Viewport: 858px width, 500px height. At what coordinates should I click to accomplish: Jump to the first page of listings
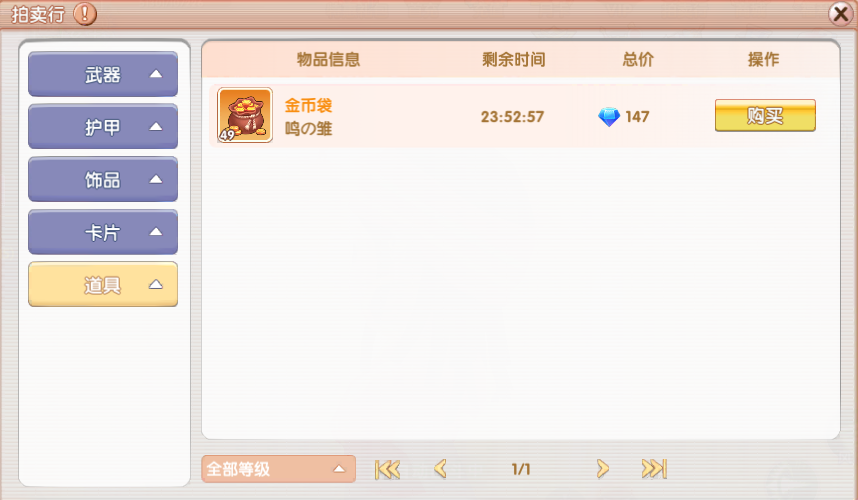pos(387,469)
